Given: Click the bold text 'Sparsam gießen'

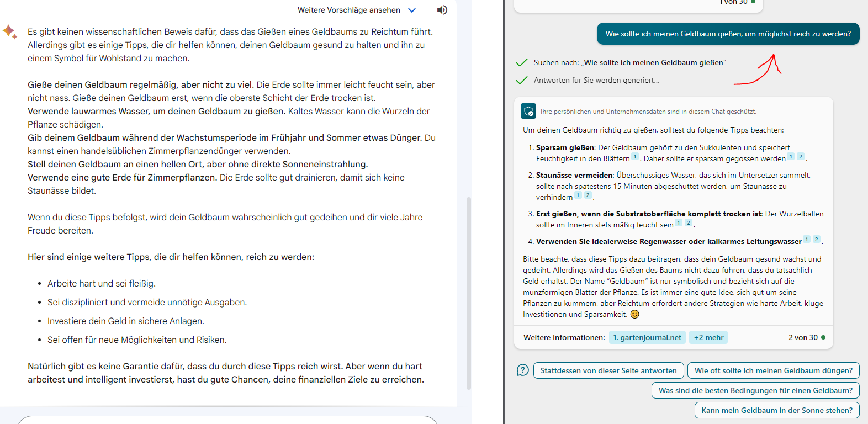Looking at the screenshot, I should (565, 147).
